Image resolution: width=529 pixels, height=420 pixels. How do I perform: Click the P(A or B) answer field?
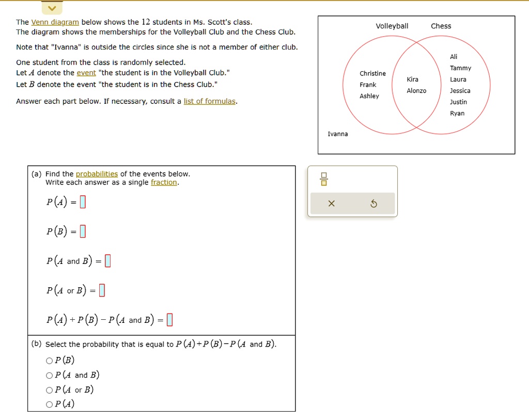[x=101, y=290]
